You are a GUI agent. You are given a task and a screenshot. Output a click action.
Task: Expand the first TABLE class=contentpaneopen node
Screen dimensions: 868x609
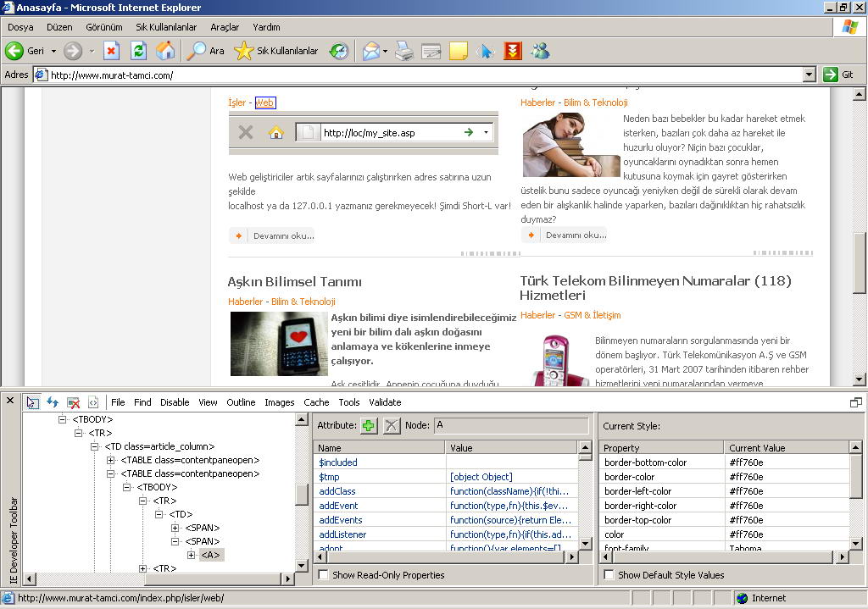110,460
